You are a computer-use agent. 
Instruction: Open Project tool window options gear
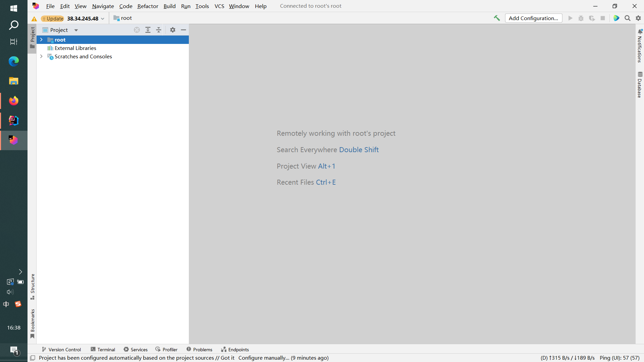172,30
